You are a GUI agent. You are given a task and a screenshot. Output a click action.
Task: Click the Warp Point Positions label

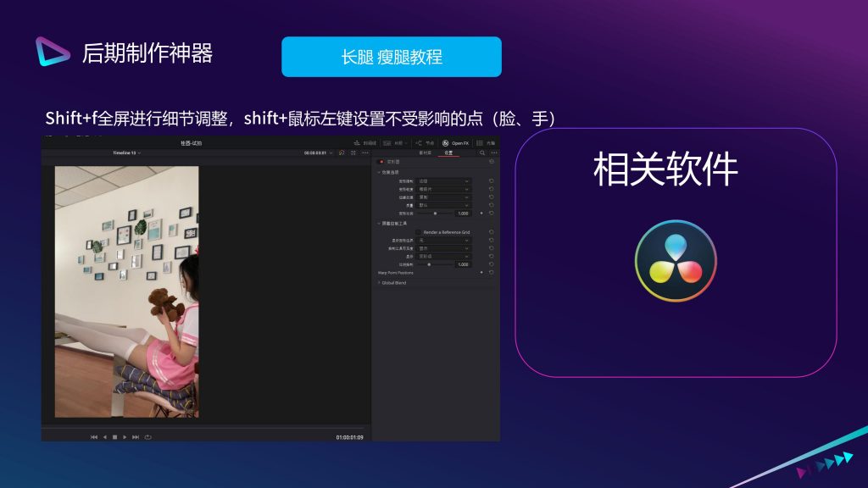click(395, 273)
